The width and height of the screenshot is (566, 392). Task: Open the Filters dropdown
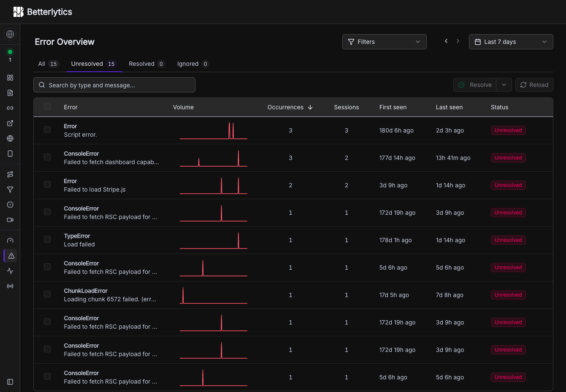pyautogui.click(x=385, y=42)
